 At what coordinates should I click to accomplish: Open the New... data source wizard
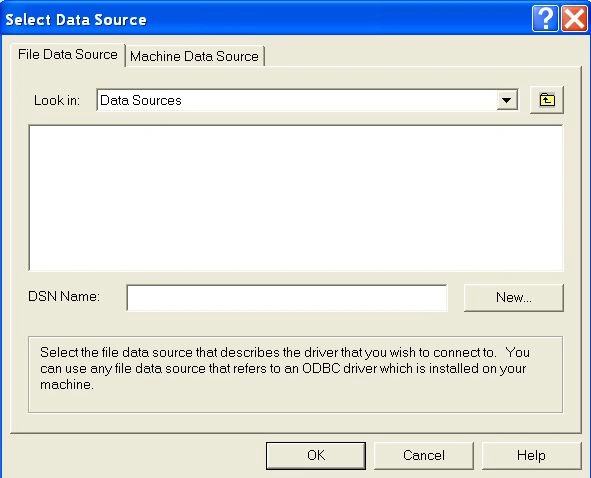pyautogui.click(x=514, y=298)
